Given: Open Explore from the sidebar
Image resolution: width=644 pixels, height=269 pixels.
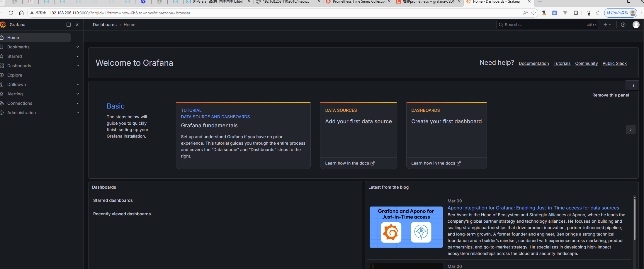Looking at the screenshot, I should 15,75.
